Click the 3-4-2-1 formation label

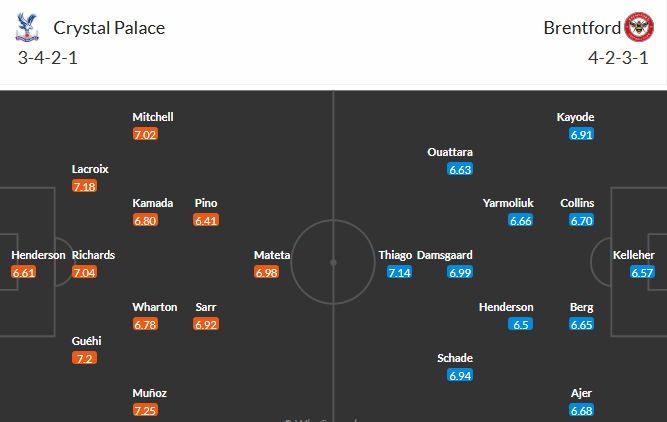click(48, 58)
